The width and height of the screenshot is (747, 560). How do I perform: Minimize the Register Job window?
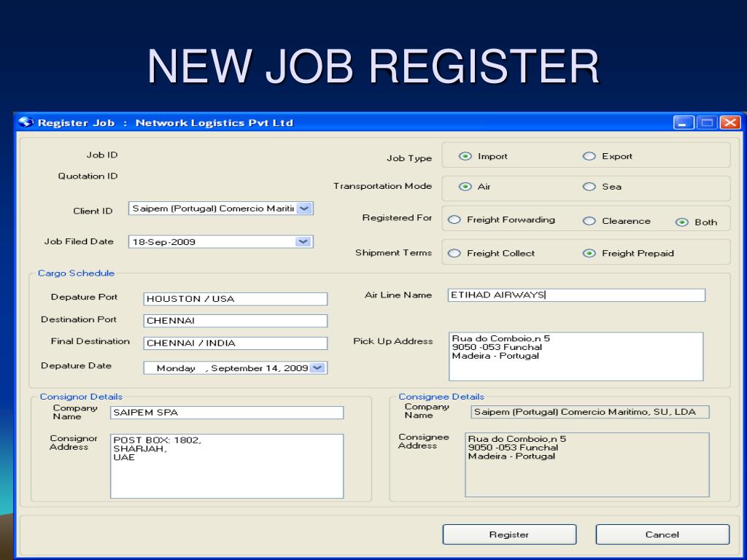[x=683, y=122]
